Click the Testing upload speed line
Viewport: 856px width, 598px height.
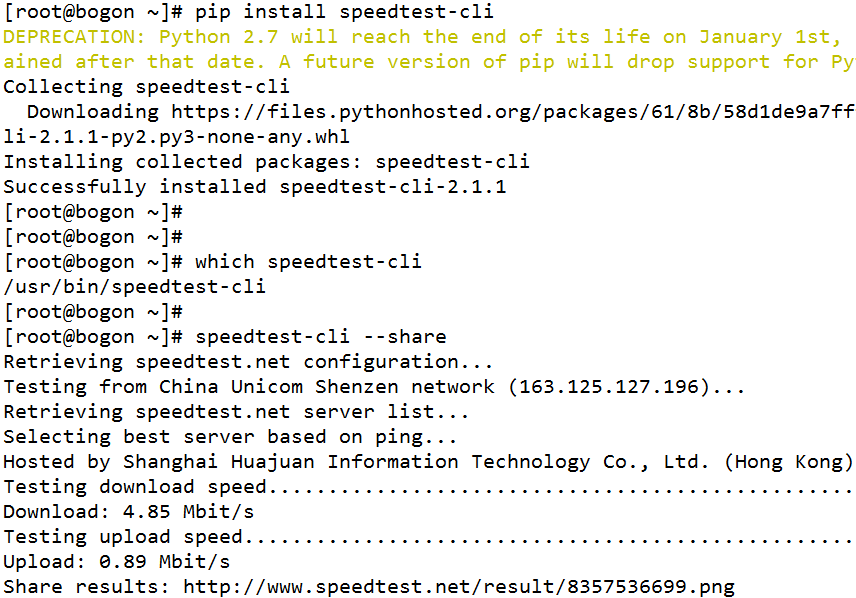[429, 537]
